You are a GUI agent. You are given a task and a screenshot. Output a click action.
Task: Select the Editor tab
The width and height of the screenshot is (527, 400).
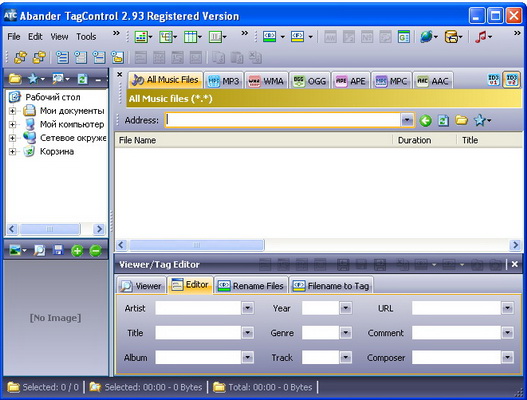pyautogui.click(x=190, y=285)
